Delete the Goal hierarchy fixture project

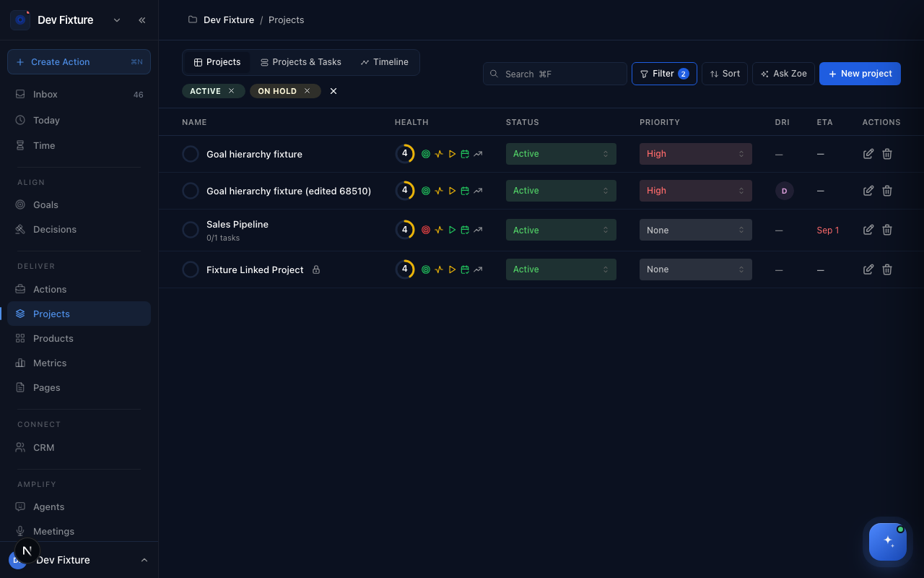coord(887,154)
